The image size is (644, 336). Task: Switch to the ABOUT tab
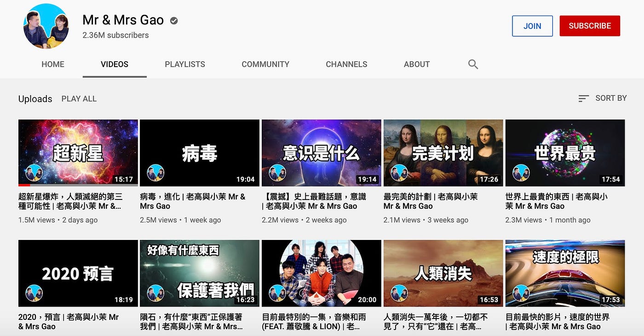coord(417,64)
